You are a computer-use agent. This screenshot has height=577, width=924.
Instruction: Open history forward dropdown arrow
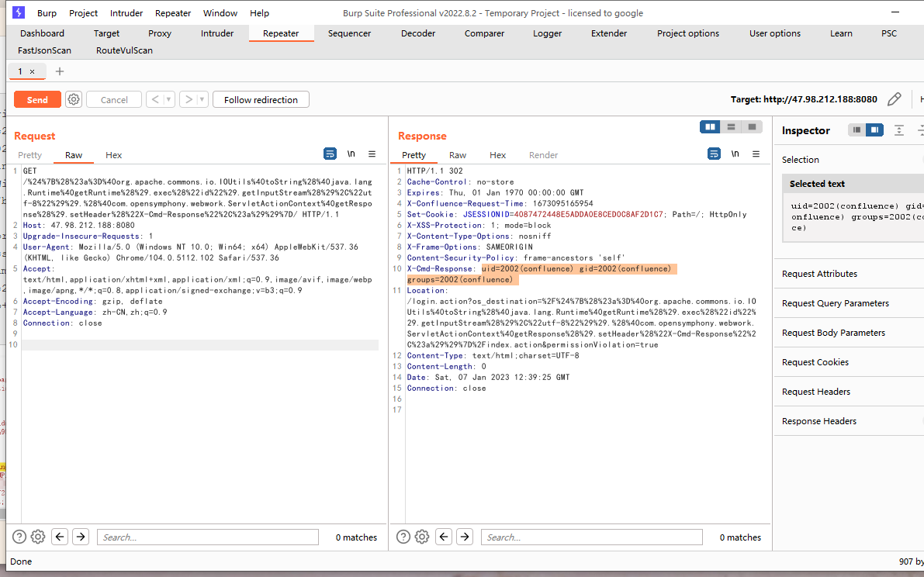[202, 99]
